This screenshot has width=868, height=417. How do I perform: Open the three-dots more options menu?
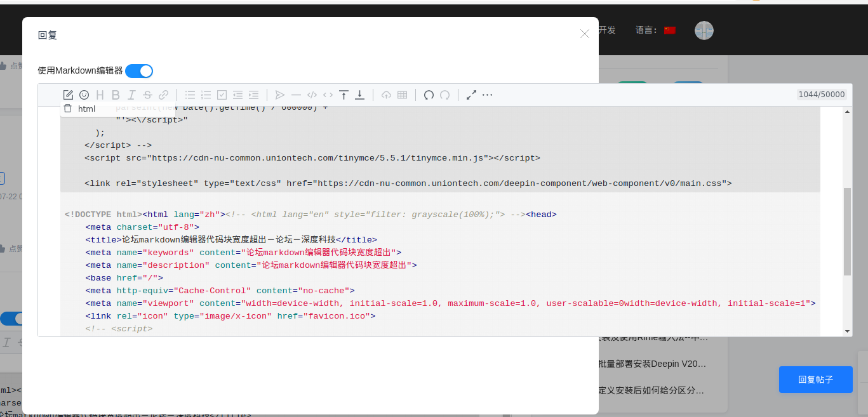(x=487, y=95)
